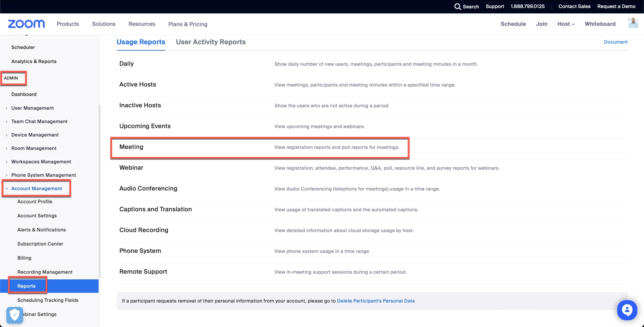Open Delete Participant's Personal Data link
644x327 pixels.
pos(376,301)
